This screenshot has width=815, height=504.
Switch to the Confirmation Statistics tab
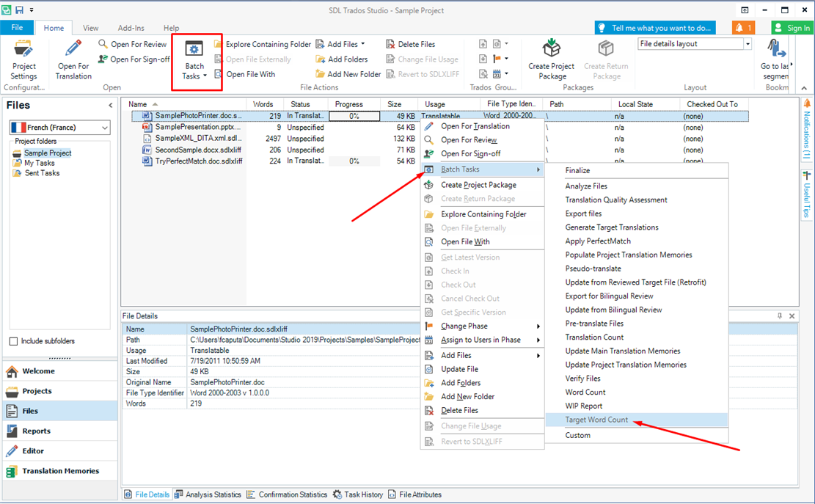pyautogui.click(x=288, y=494)
